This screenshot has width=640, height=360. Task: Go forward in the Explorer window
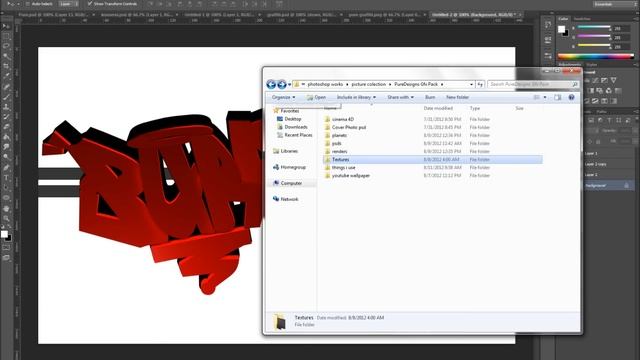tap(282, 84)
